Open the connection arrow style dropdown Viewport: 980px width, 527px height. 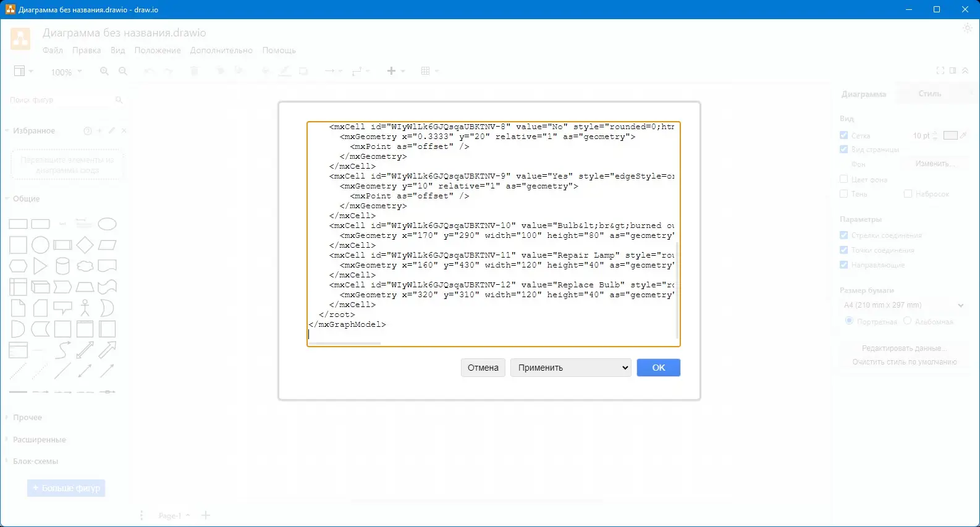(333, 71)
